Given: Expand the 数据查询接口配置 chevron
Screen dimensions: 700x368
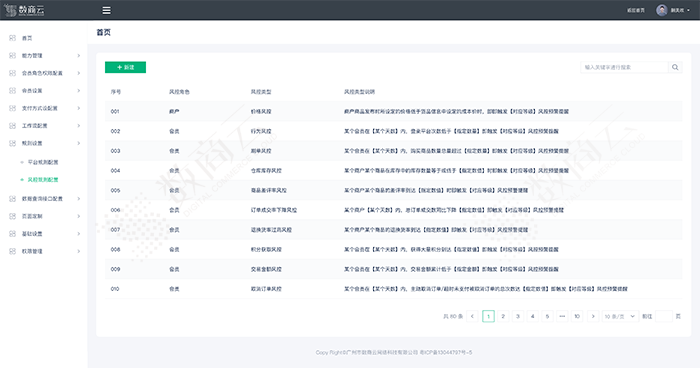Looking at the screenshot, I should point(79,198).
